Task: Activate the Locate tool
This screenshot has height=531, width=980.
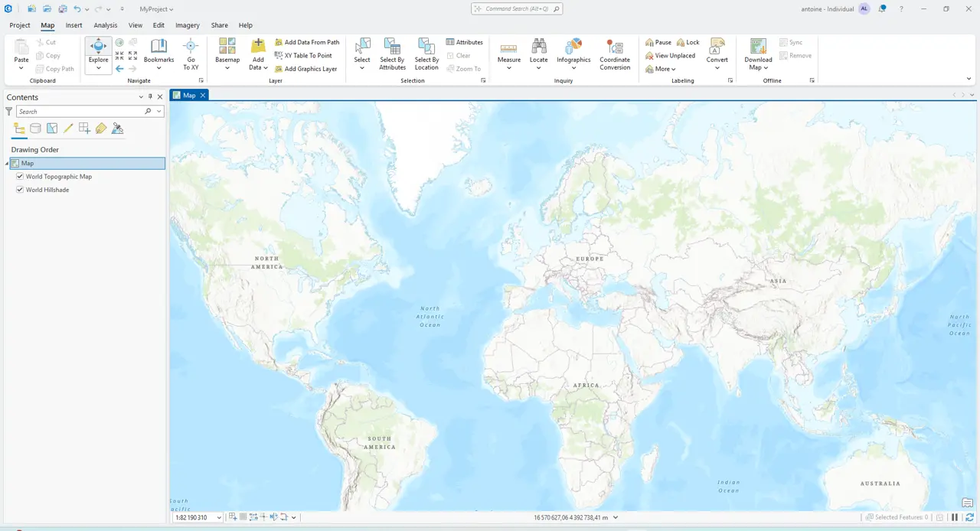Action: click(538, 54)
